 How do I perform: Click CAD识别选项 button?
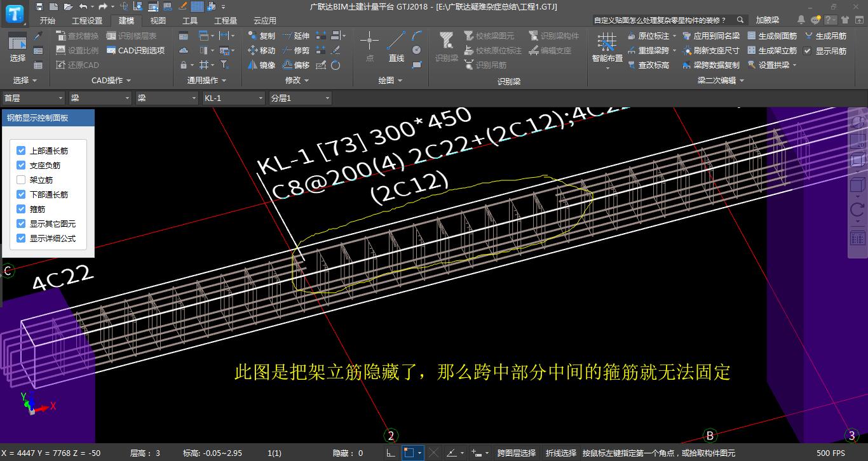[x=135, y=50]
